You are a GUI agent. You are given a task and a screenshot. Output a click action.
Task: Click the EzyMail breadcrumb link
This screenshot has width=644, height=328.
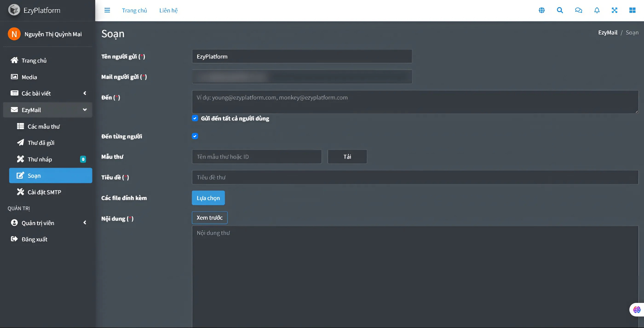607,32
